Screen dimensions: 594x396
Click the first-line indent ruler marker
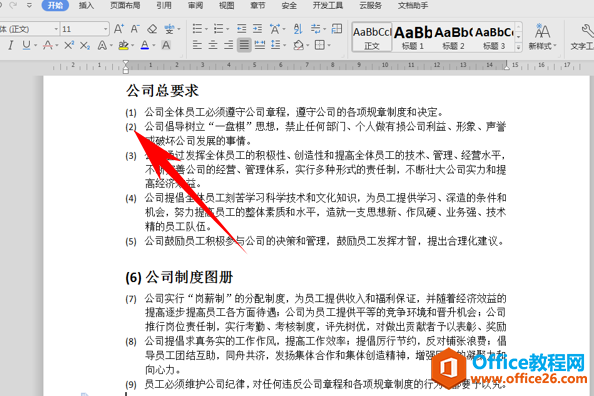126,63
